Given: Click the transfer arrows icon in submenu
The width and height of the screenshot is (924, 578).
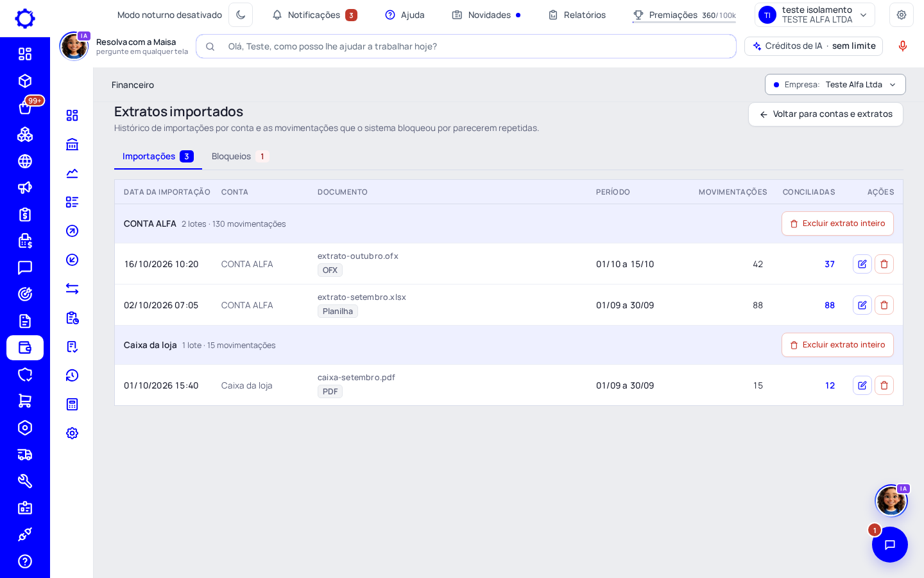Looking at the screenshot, I should coord(73,289).
